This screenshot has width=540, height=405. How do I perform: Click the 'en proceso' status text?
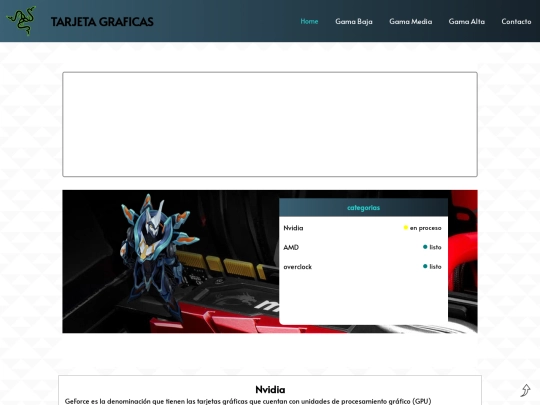[425, 228]
